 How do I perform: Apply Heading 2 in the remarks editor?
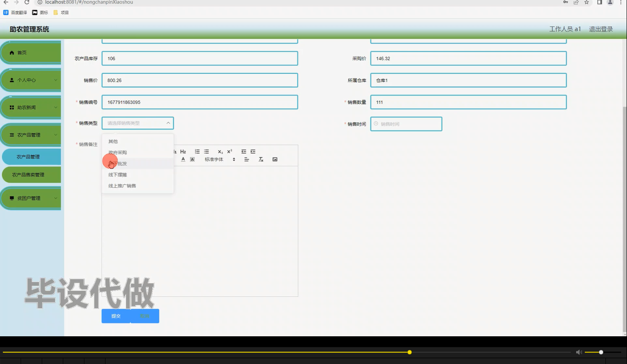[183, 152]
